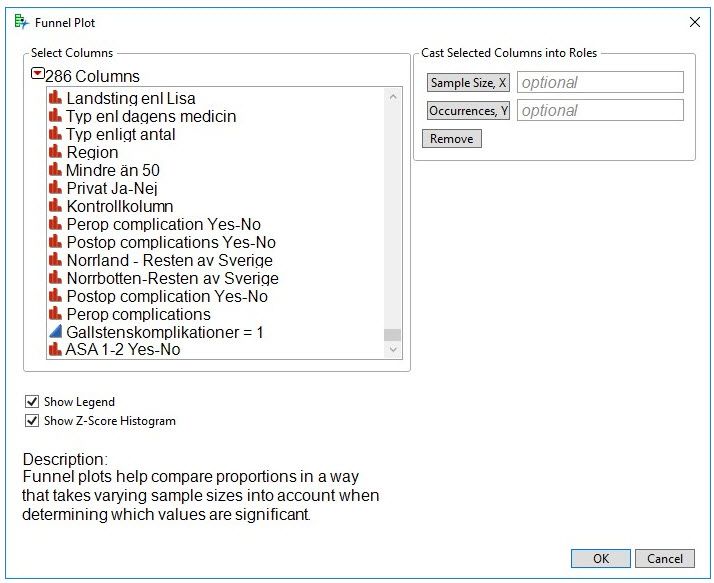The image size is (714, 583).
Task: Open the red triangle menu for 286 Columns
Action: pos(38,74)
